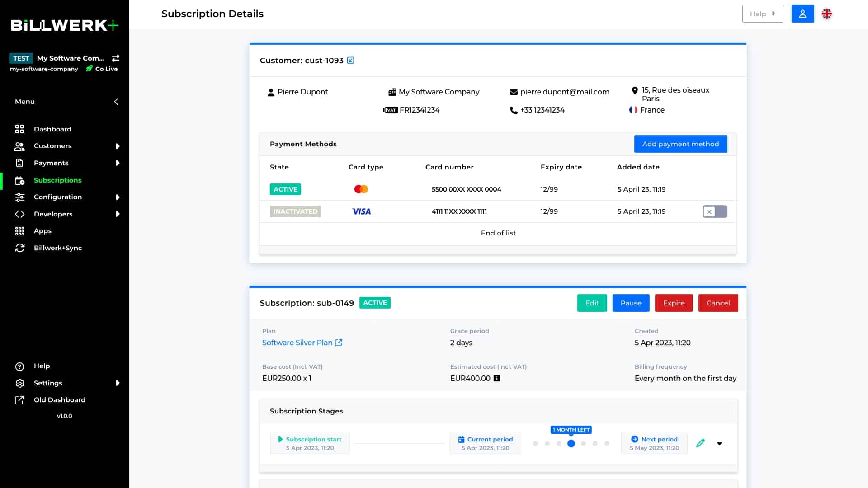The width and height of the screenshot is (868, 488).
Task: Click the Go Live rocket link
Action: pos(102,69)
